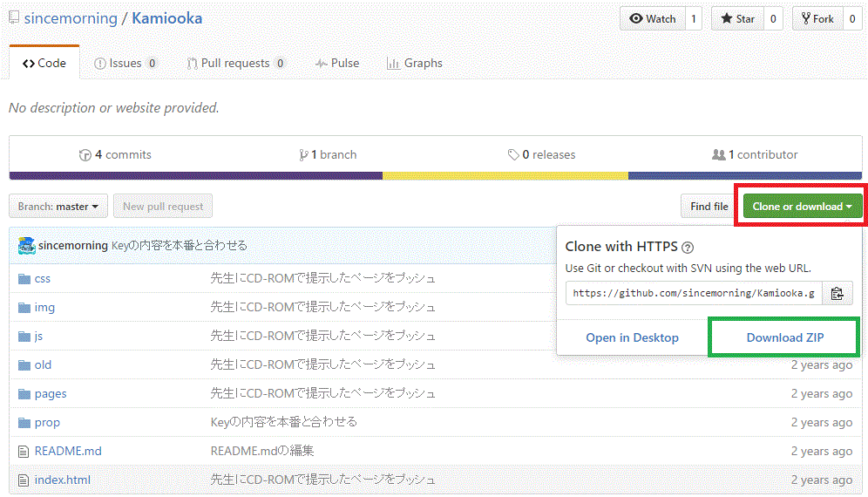Click the purple segment of the language bar
Viewport: 868px width, 497px height.
196,175
